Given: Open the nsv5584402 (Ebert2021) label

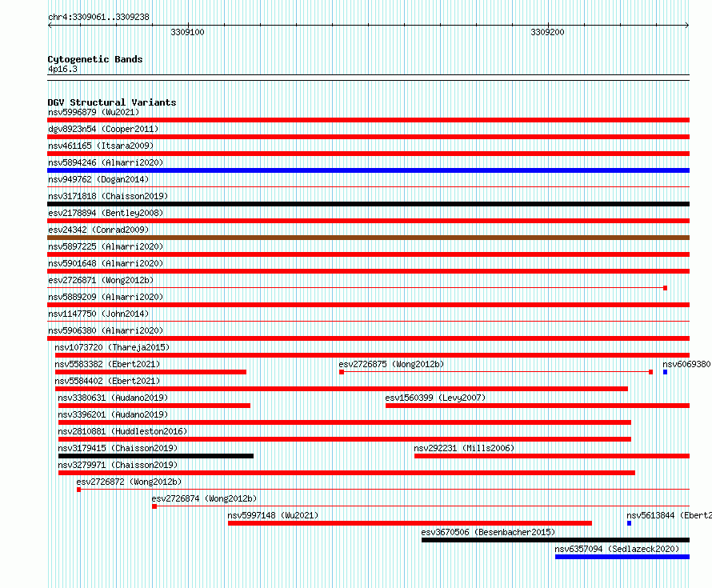Looking at the screenshot, I should tap(107, 381).
